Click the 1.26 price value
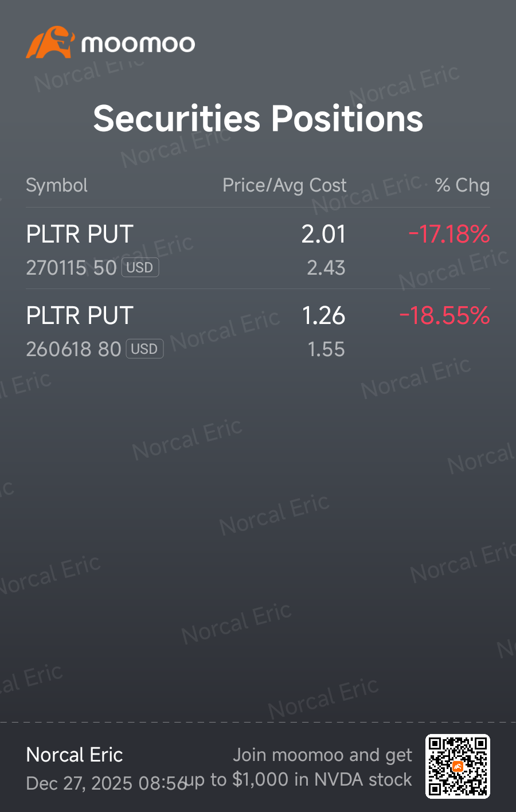 324,315
